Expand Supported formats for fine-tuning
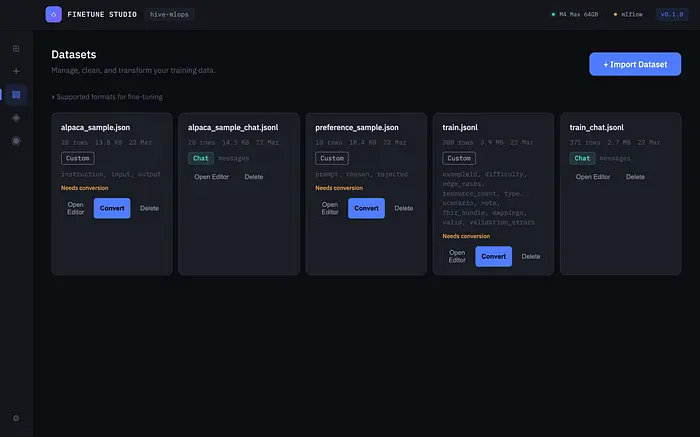The image size is (700, 437). click(x=107, y=97)
